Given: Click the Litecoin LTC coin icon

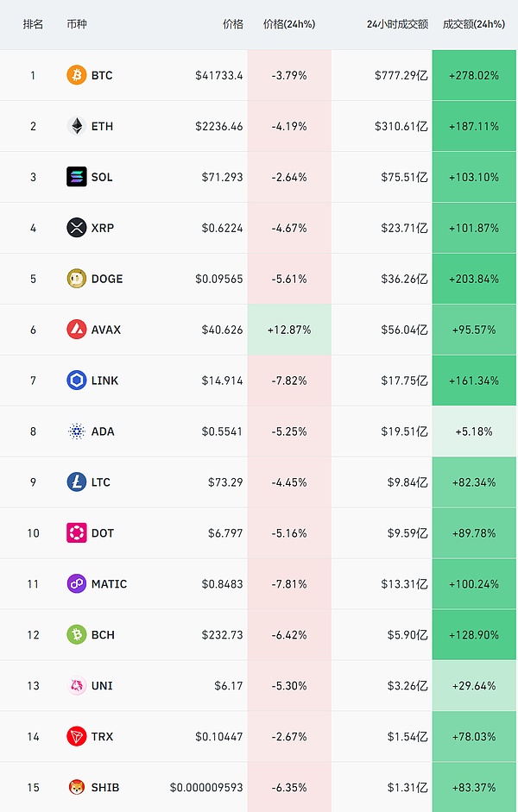Looking at the screenshot, I should click(x=77, y=482).
